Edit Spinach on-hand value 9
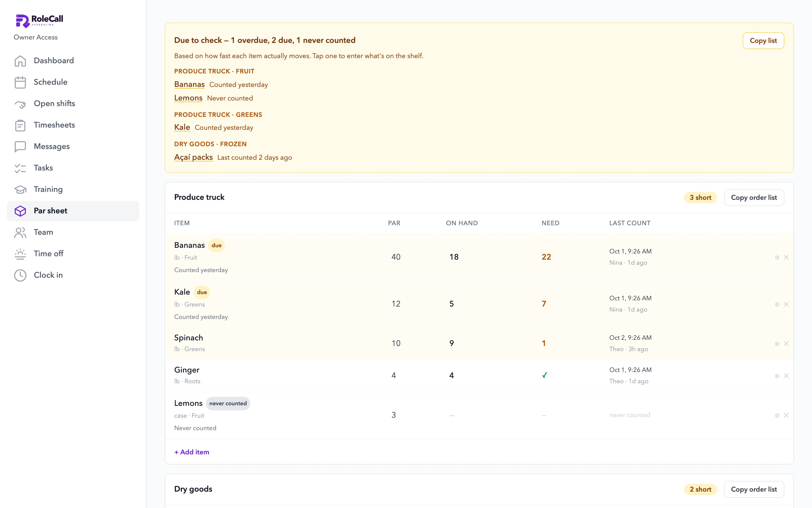Image resolution: width=812 pixels, height=508 pixels. (451, 343)
